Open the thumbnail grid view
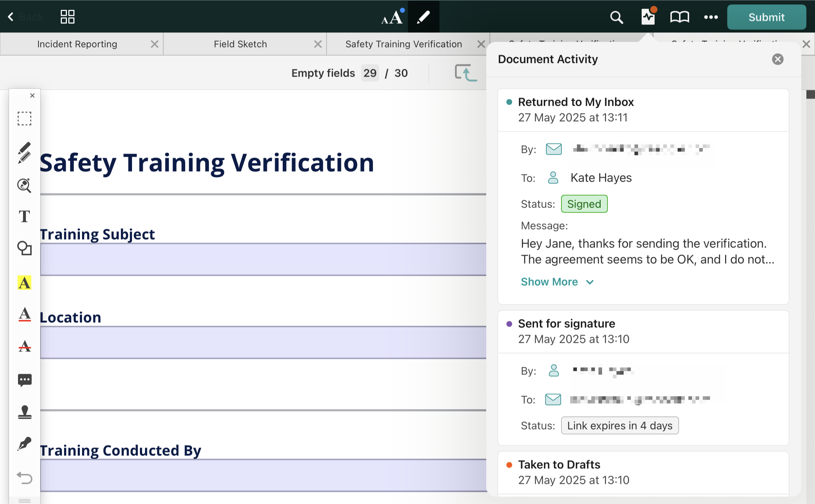Image resolution: width=815 pixels, height=504 pixels. pyautogui.click(x=67, y=17)
